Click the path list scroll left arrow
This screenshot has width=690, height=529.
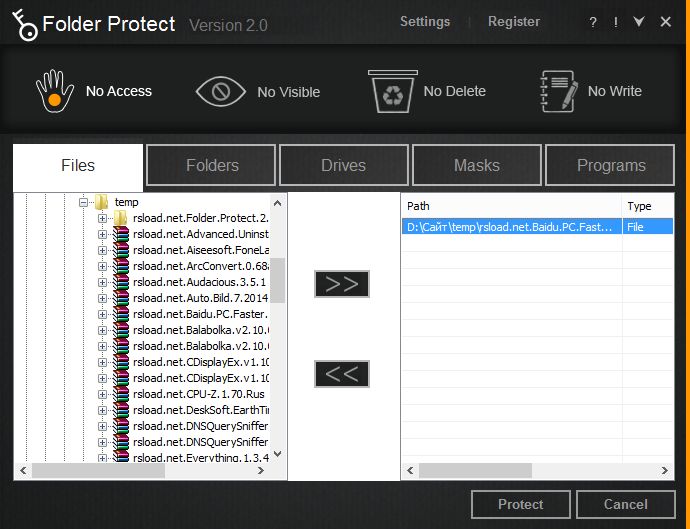[x=410, y=470]
